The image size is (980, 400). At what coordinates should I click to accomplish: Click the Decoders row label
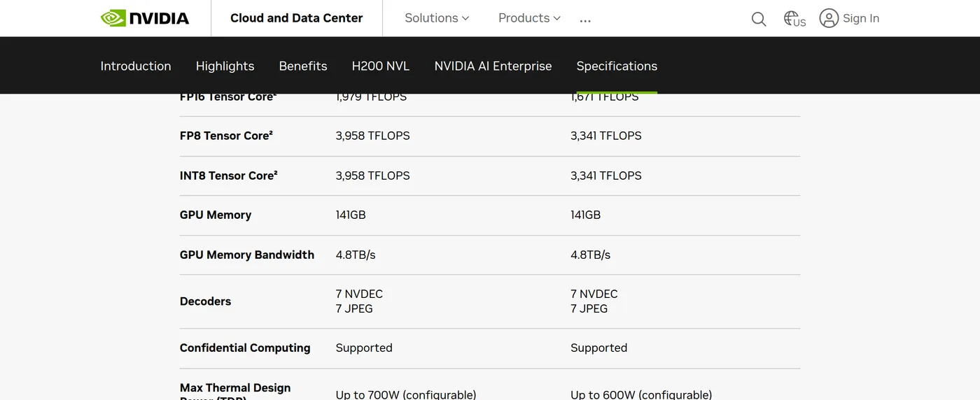click(205, 301)
